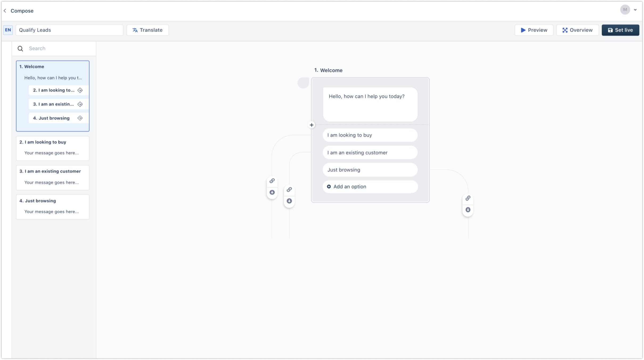
Task: Select '3. I am an existing customer' block in sidebar
Action: click(53, 177)
